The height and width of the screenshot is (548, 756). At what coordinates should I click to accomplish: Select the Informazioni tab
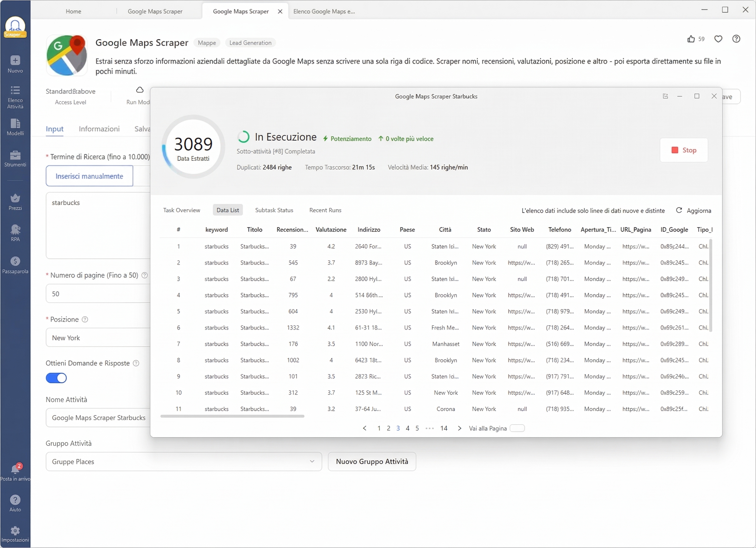tap(99, 129)
